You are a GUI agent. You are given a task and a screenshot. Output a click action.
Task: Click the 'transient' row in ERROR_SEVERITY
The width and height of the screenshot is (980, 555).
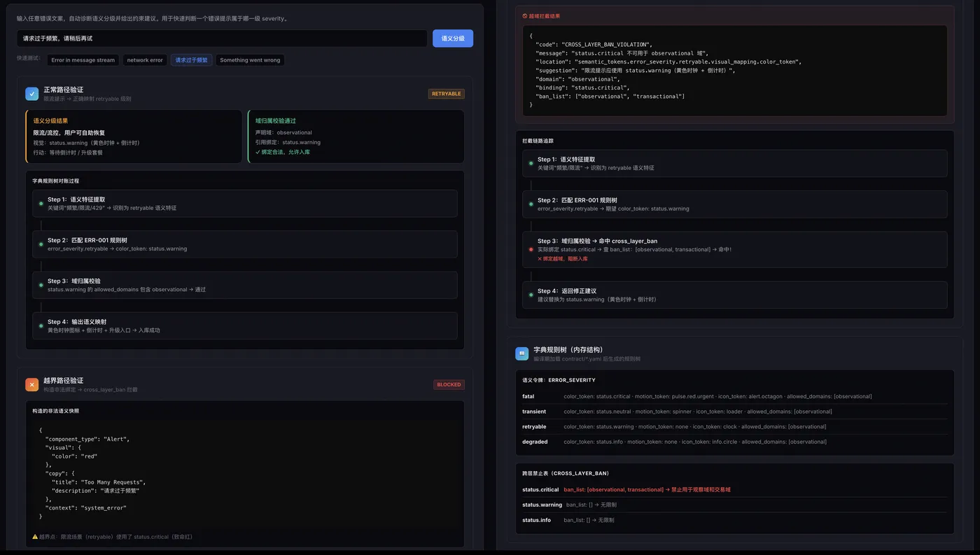tap(734, 412)
